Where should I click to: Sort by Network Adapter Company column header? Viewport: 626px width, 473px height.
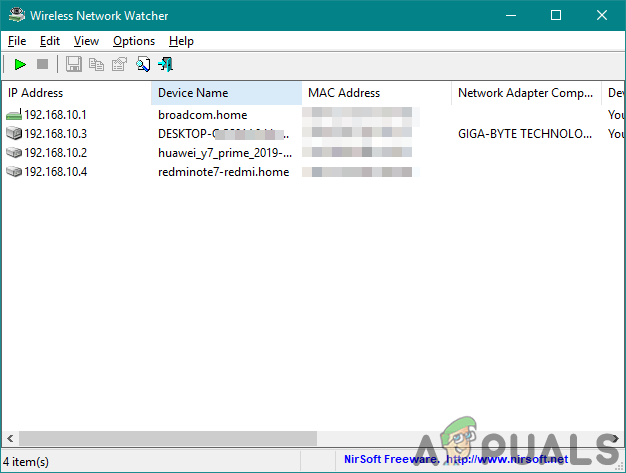[x=526, y=93]
